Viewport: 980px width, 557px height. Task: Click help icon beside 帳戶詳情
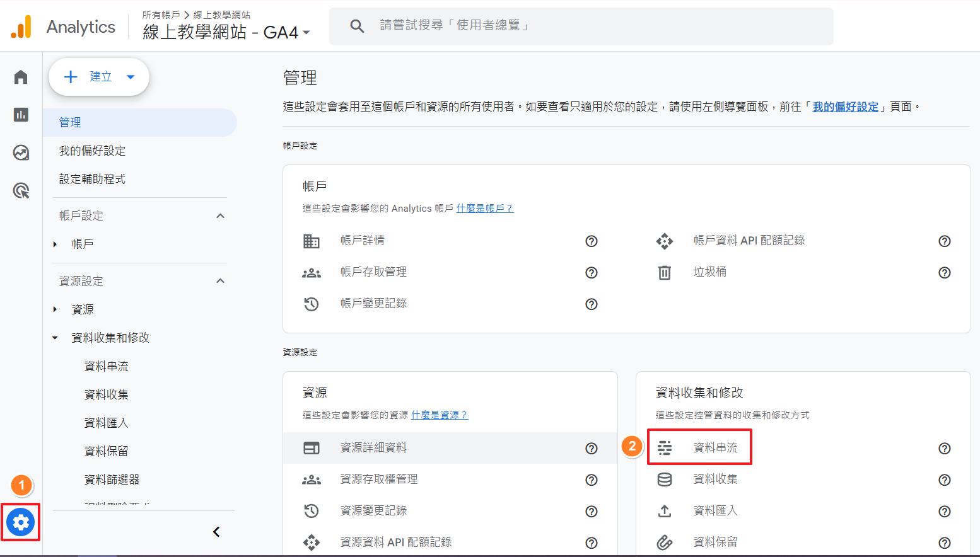tap(591, 241)
